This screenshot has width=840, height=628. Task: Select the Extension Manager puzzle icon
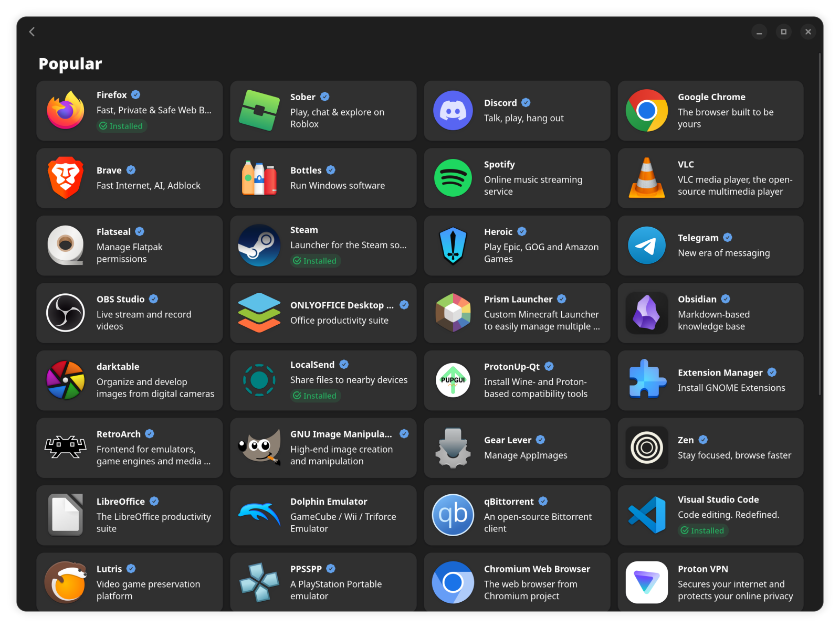tap(647, 379)
